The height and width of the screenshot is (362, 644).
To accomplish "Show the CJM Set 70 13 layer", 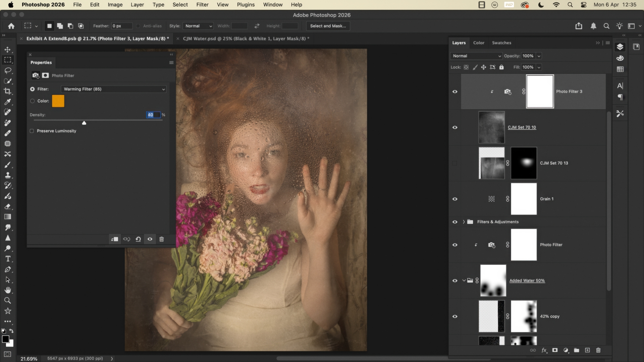I will [x=455, y=163].
